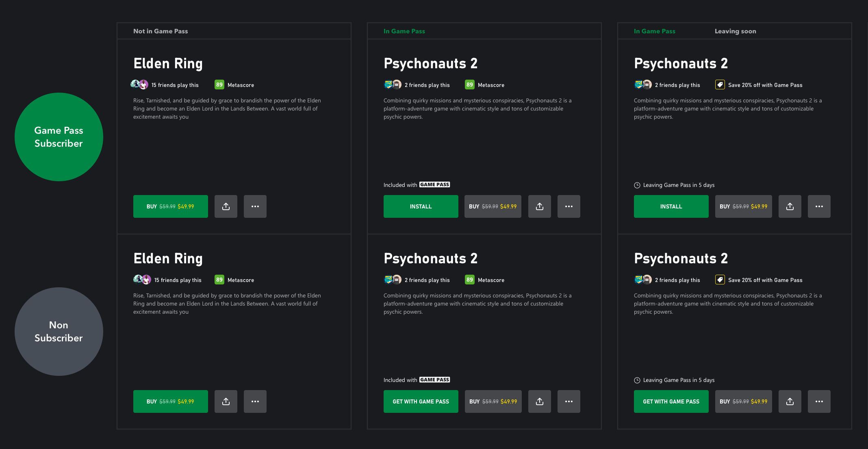
Task: Click share icon in bottom-right Leaving soon card
Action: click(x=790, y=401)
